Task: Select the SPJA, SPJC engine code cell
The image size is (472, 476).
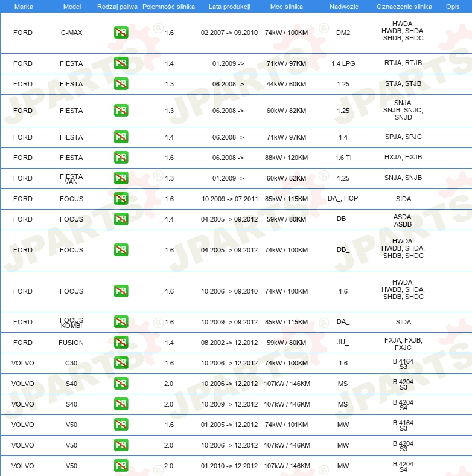Action: click(x=403, y=137)
